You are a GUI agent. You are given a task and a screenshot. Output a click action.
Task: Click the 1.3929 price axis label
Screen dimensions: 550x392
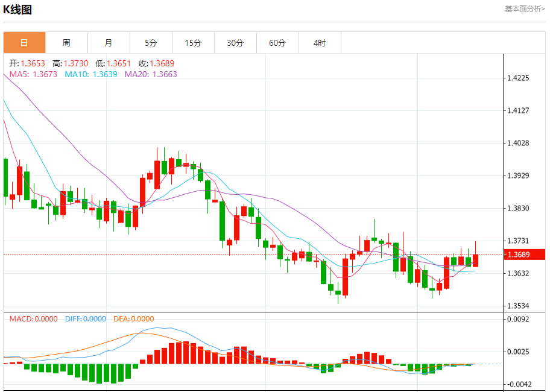pyautogui.click(x=518, y=175)
